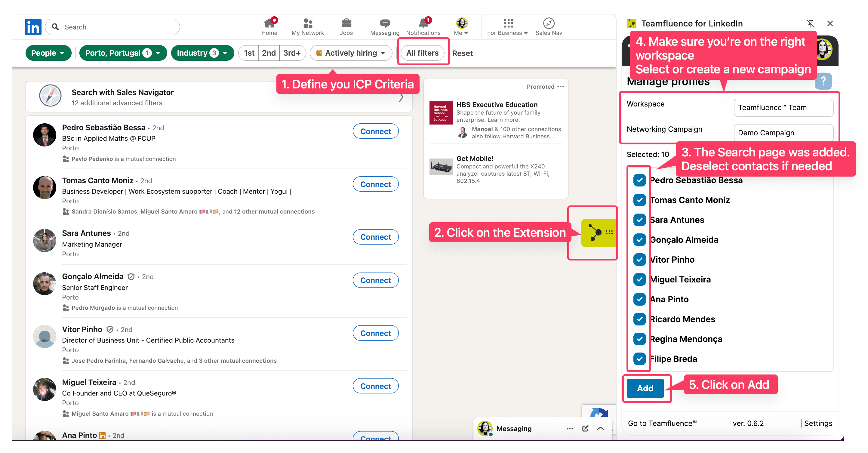
Task: Expand the People filter dropdown
Action: [48, 53]
